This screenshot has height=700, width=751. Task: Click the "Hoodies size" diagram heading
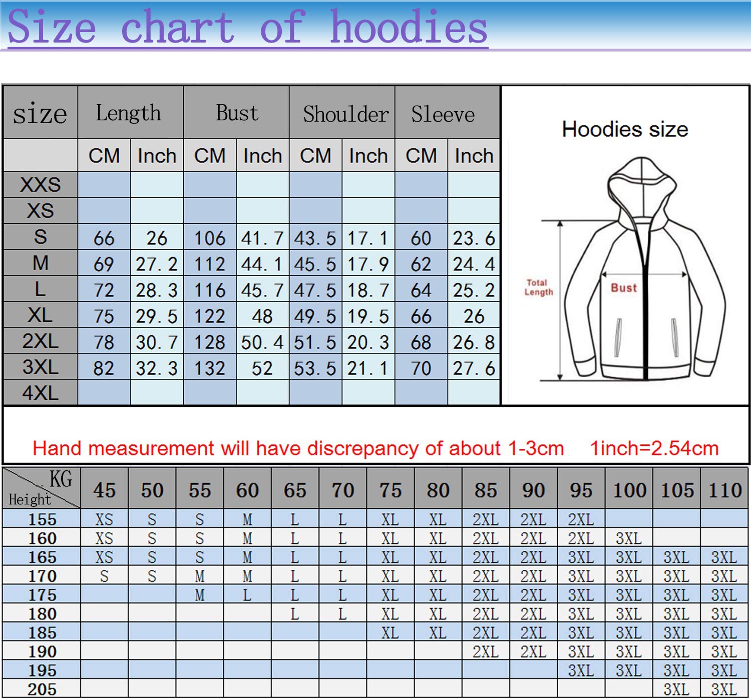pyautogui.click(x=625, y=129)
